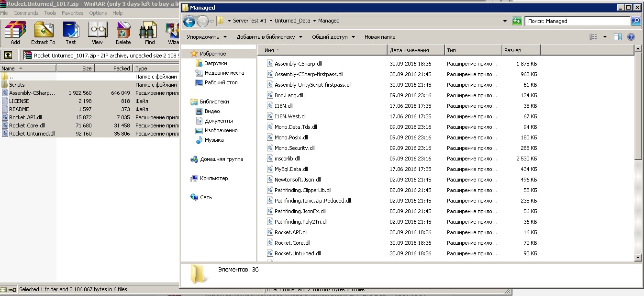Click the Новая папка button
Image resolution: width=644 pixels, height=296 pixels.
pyautogui.click(x=380, y=37)
